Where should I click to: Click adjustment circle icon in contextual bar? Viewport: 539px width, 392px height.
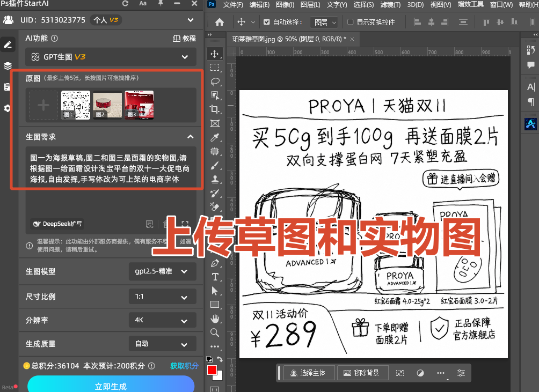[420, 373]
